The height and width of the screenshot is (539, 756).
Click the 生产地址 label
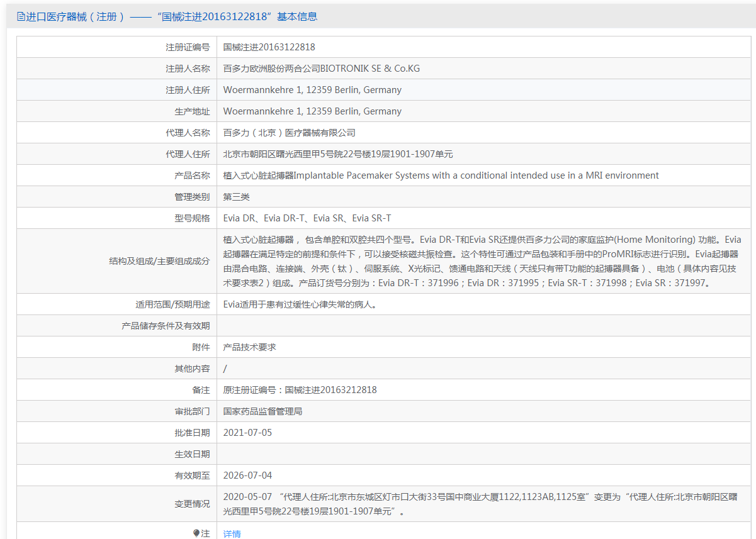click(192, 111)
